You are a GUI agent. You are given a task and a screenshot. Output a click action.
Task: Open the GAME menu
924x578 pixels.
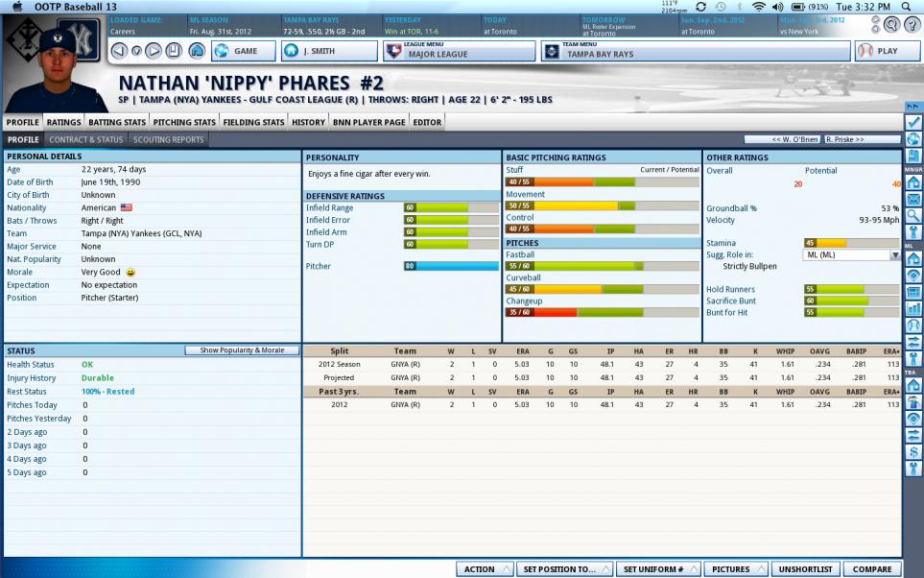tap(244, 51)
